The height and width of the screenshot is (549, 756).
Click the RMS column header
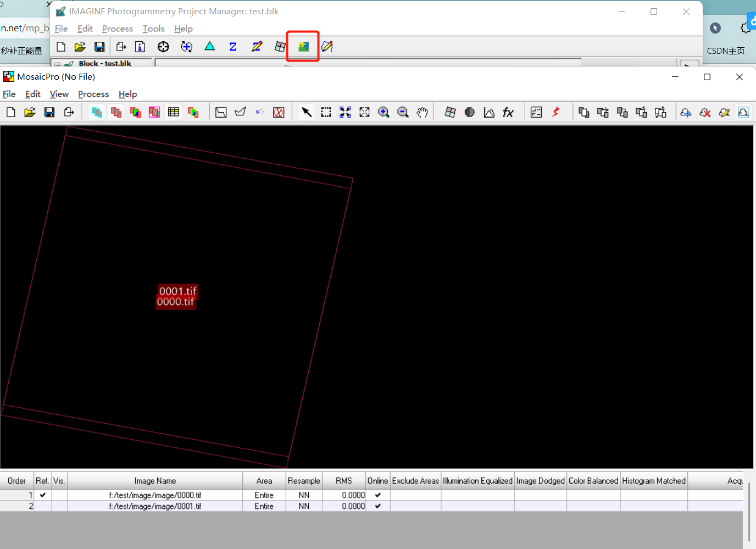344,481
